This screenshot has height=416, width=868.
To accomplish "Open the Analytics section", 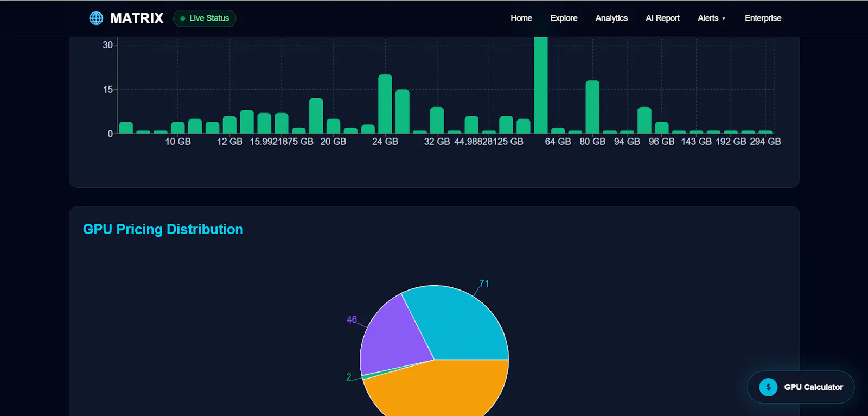I will 611,18.
